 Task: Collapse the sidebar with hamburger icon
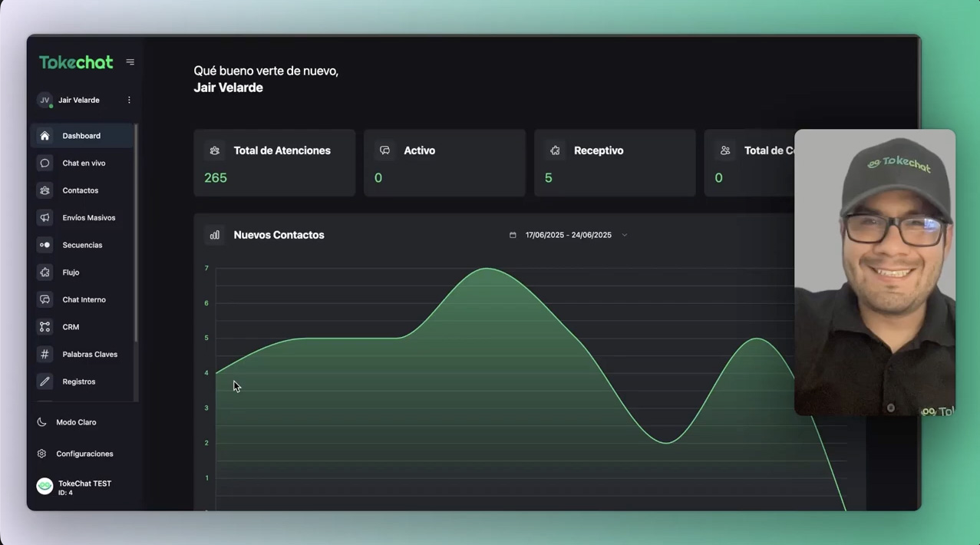coord(130,62)
